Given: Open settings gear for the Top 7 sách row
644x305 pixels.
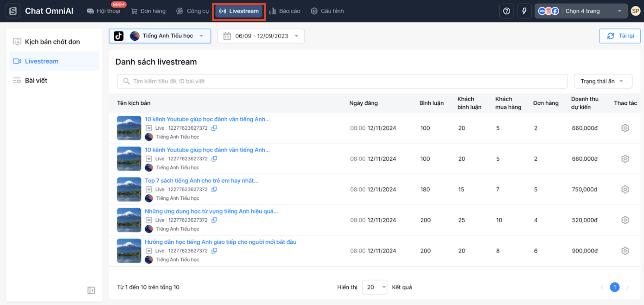Looking at the screenshot, I should [x=625, y=189].
